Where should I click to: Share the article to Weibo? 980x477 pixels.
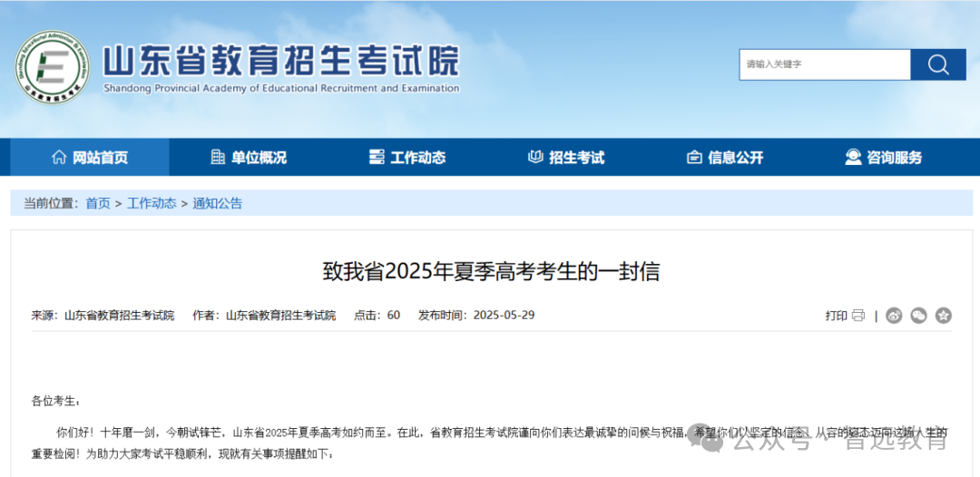895,316
